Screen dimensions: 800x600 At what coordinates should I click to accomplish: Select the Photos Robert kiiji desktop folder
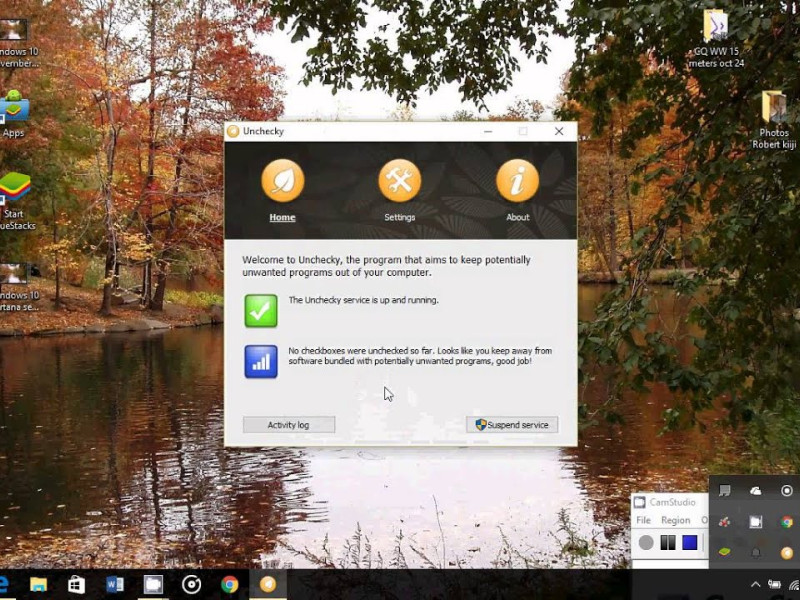tap(774, 120)
